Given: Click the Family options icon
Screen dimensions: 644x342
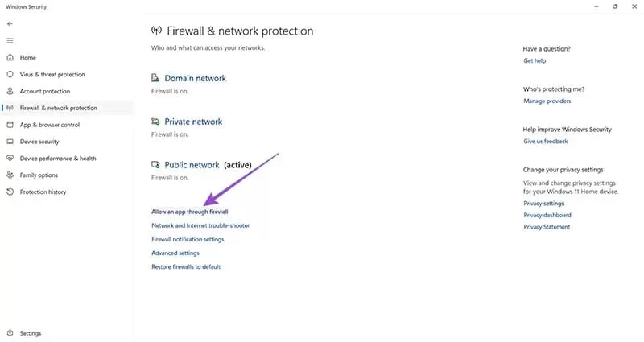Looking at the screenshot, I should [x=10, y=175].
